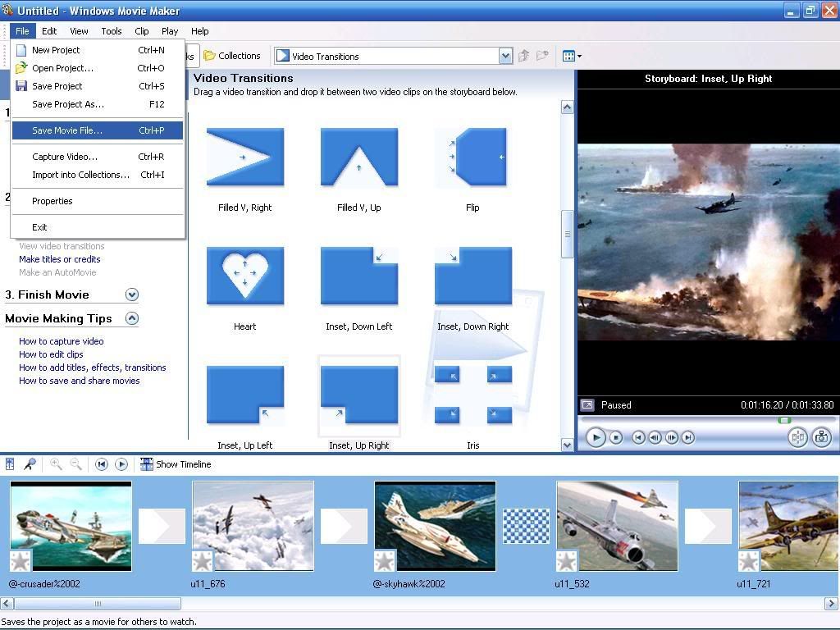
Task: Open How to save and share movies
Action: click(x=80, y=381)
